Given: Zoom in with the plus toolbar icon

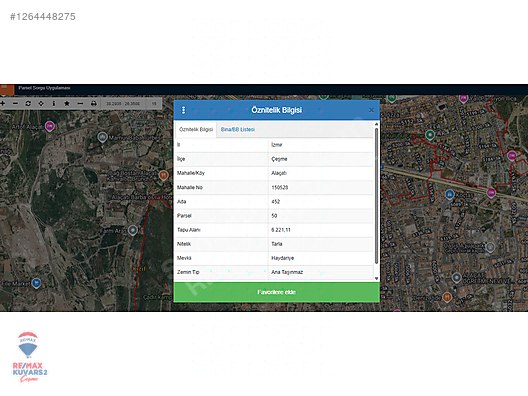Looking at the screenshot, I should point(3,103).
